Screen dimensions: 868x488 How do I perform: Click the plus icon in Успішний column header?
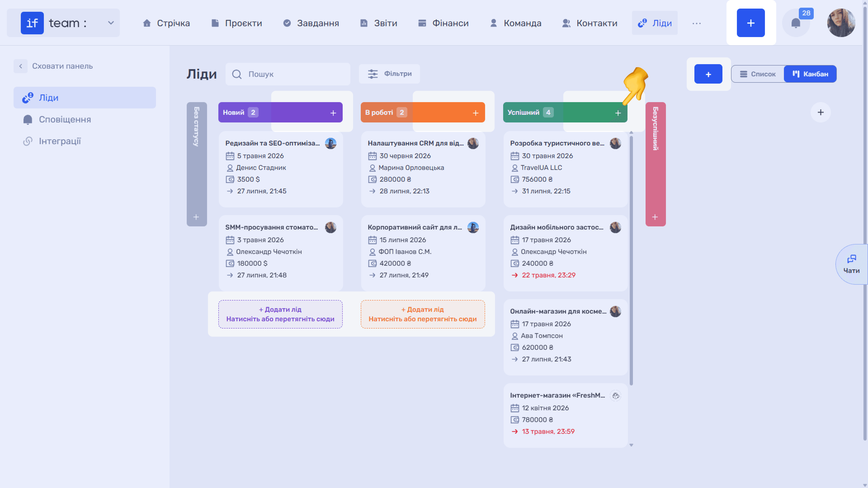618,113
